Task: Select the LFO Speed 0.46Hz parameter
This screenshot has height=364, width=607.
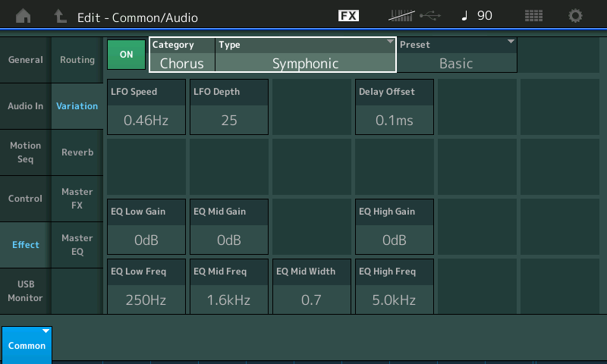Action: click(x=146, y=107)
